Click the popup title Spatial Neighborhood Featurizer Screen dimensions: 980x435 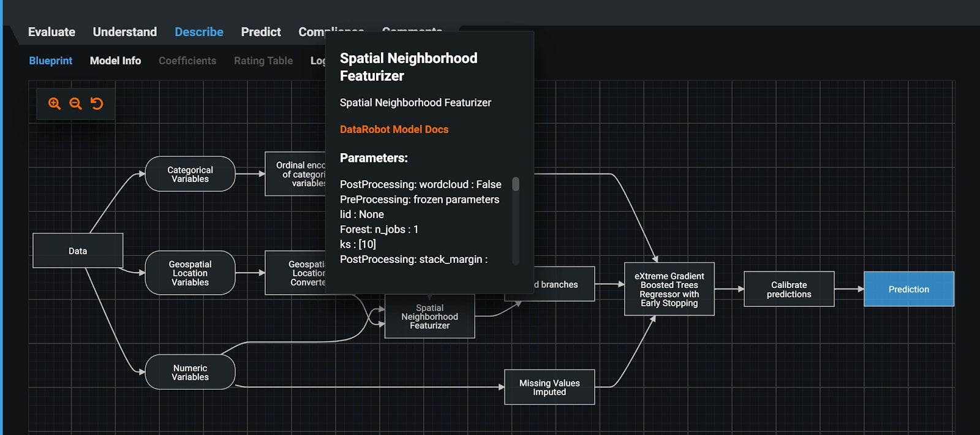(409, 67)
